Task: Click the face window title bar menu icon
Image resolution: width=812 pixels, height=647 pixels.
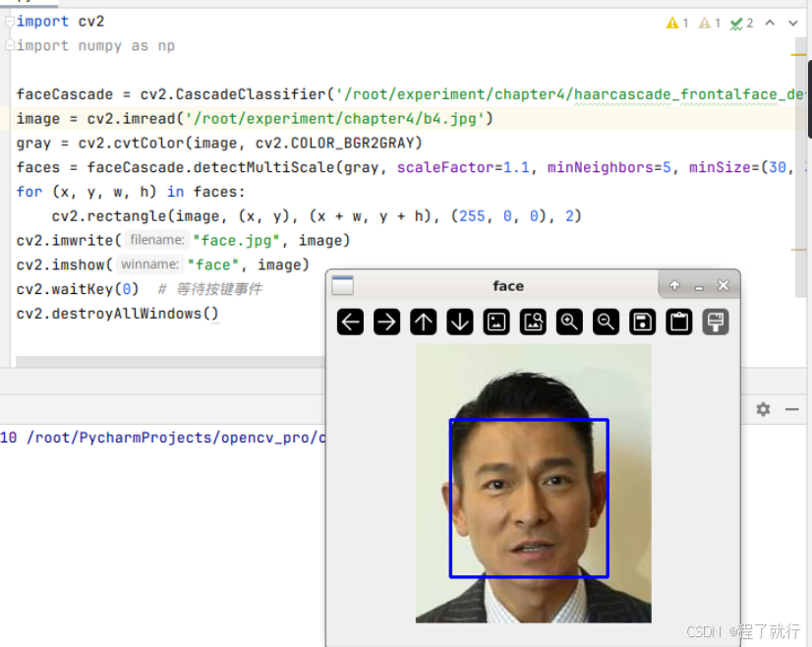Action: [341, 285]
